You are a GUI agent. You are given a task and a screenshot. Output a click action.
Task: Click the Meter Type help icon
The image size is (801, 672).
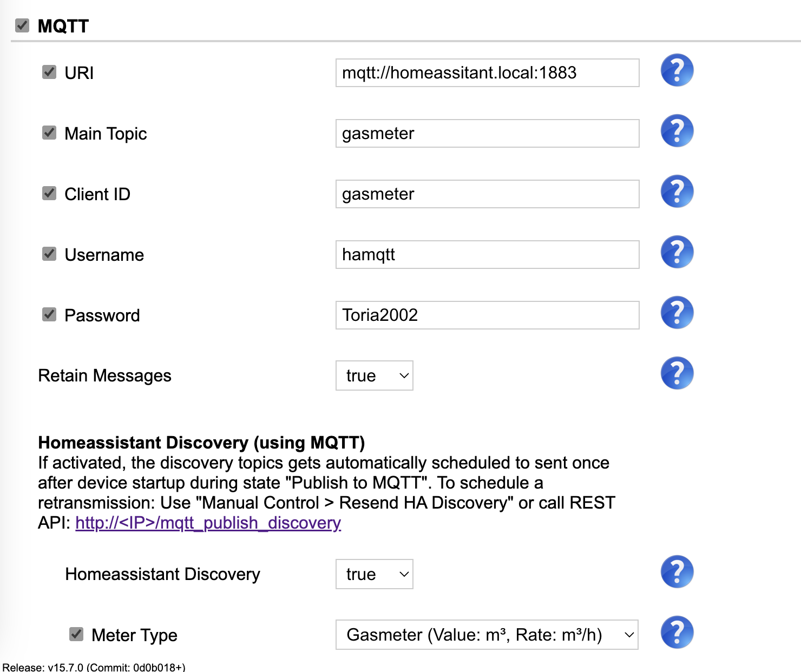(x=677, y=633)
